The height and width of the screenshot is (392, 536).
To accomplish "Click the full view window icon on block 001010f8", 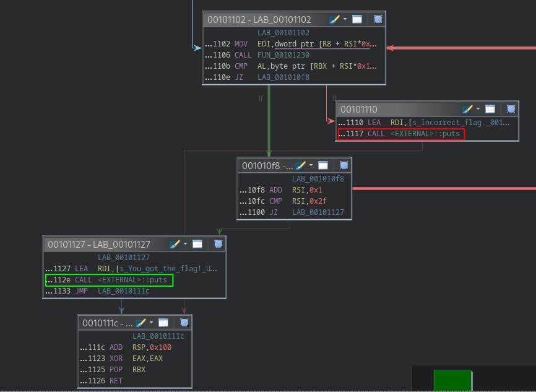I will [323, 165].
